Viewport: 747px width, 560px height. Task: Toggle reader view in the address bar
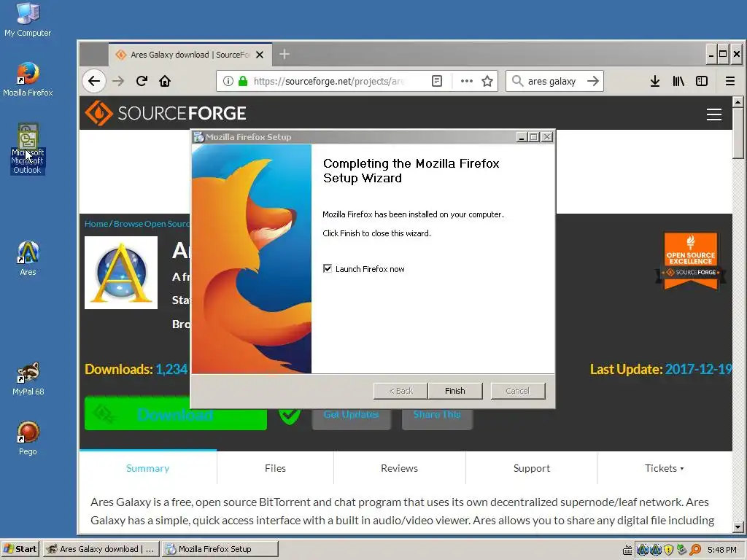[x=437, y=81]
